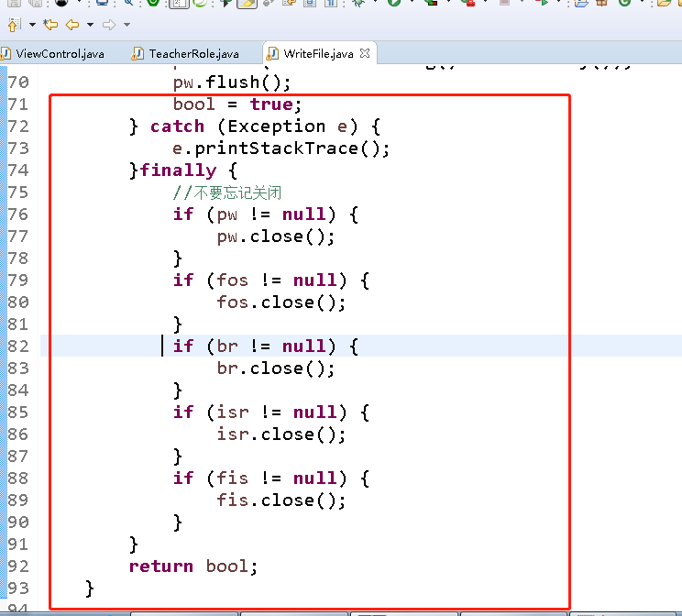Click the br.close(); call
Viewport: 682px width, 616px height.
276,368
